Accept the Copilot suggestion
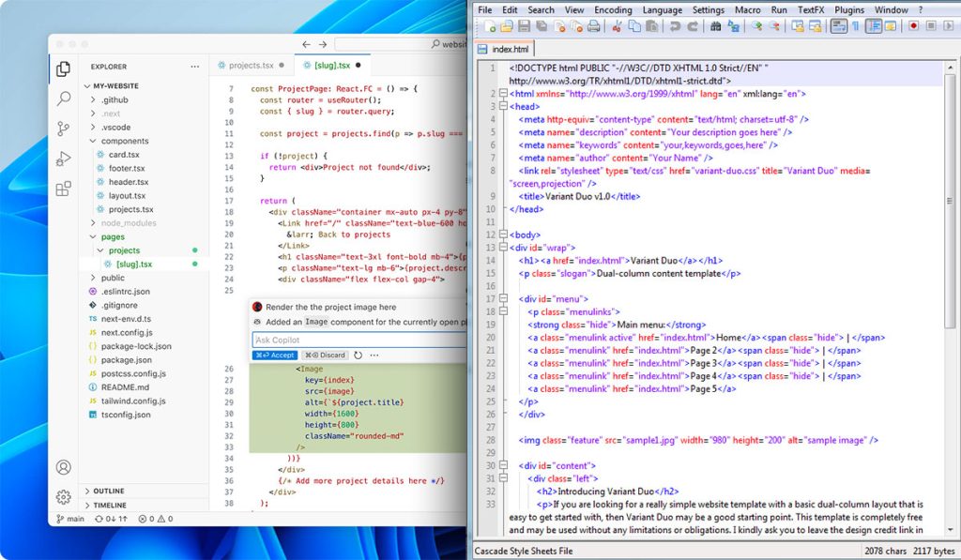This screenshot has height=560, width=961. click(x=275, y=355)
